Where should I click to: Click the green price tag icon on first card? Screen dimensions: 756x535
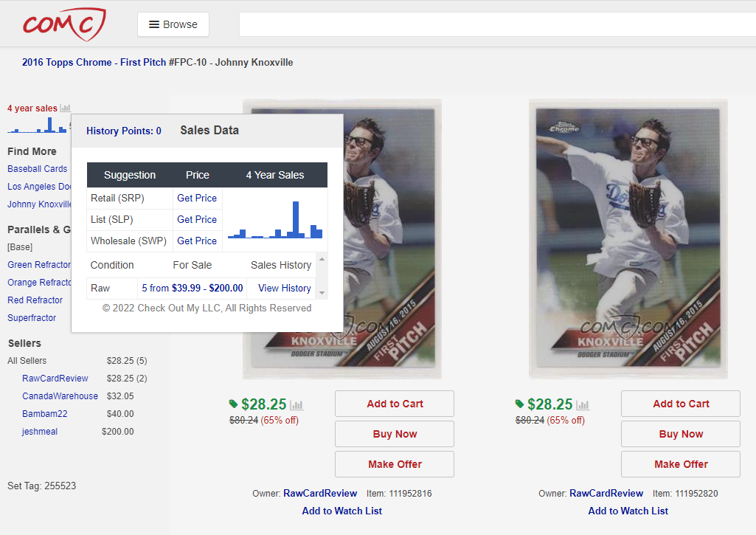pyautogui.click(x=234, y=404)
